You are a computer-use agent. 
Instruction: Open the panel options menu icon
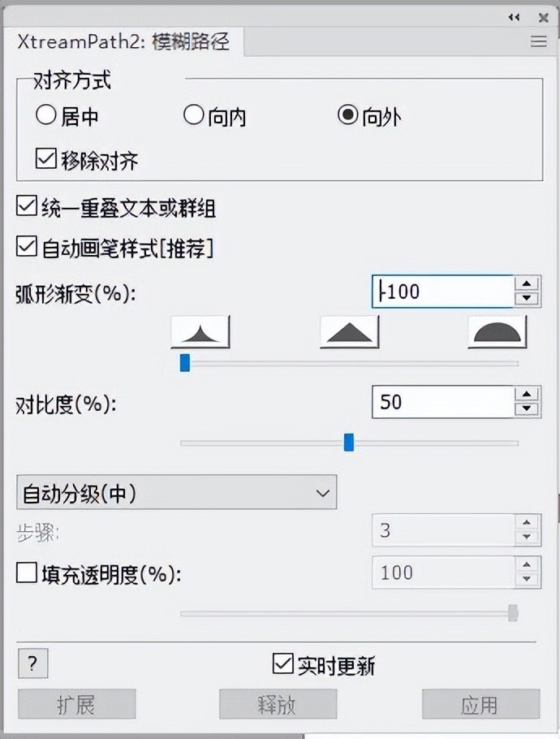coord(538,42)
